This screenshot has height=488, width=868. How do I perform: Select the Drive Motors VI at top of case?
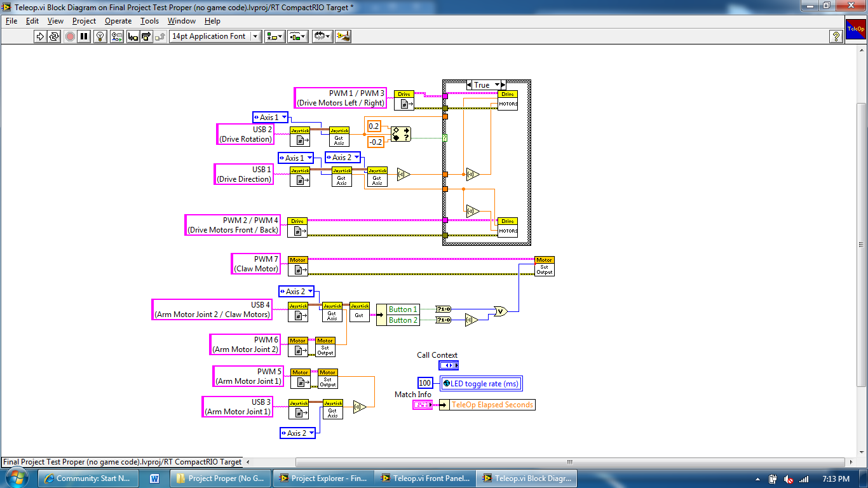click(x=508, y=100)
